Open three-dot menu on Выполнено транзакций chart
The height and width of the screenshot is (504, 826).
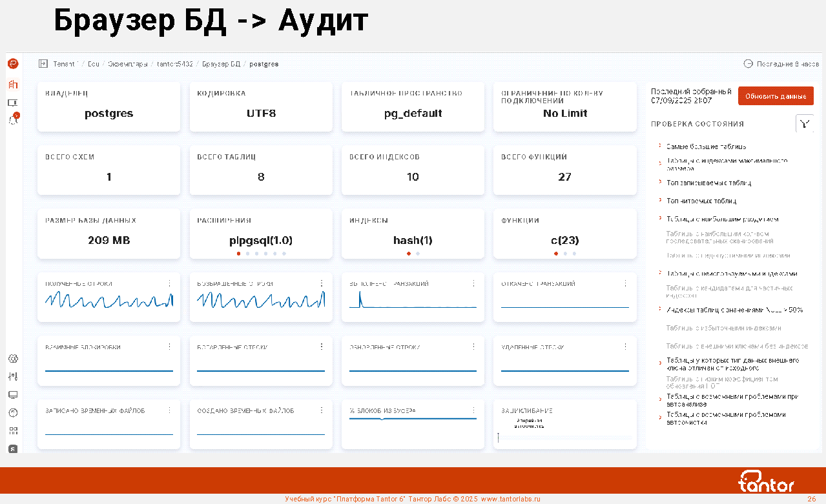tap(473, 283)
